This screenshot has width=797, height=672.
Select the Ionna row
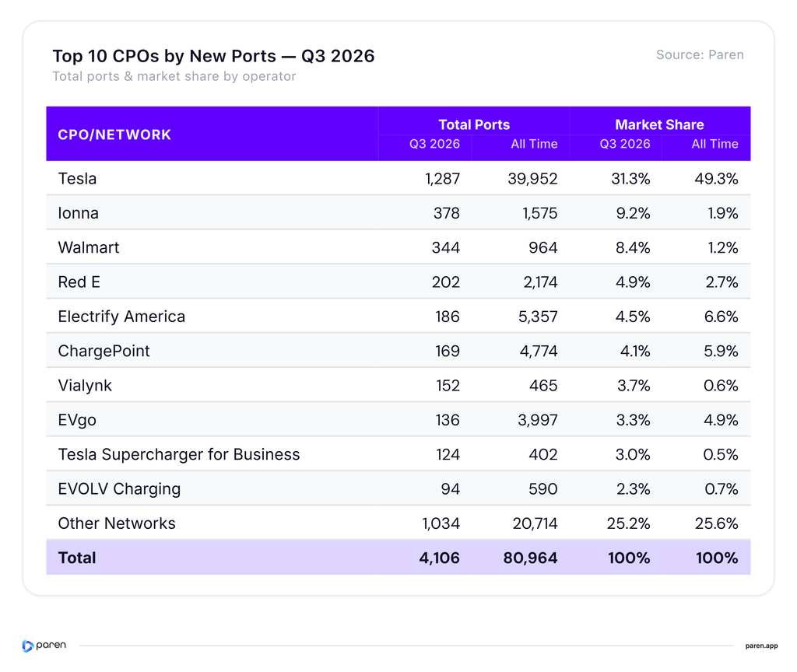click(398, 213)
